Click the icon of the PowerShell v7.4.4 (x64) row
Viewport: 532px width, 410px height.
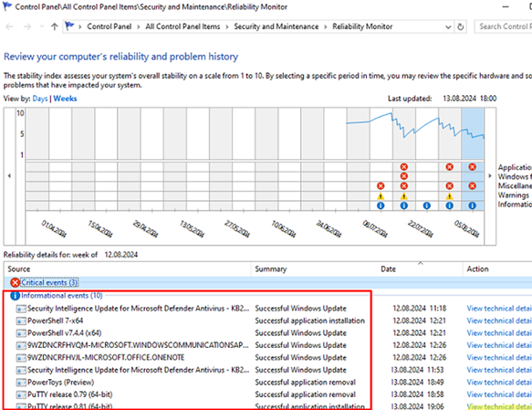(x=21, y=333)
